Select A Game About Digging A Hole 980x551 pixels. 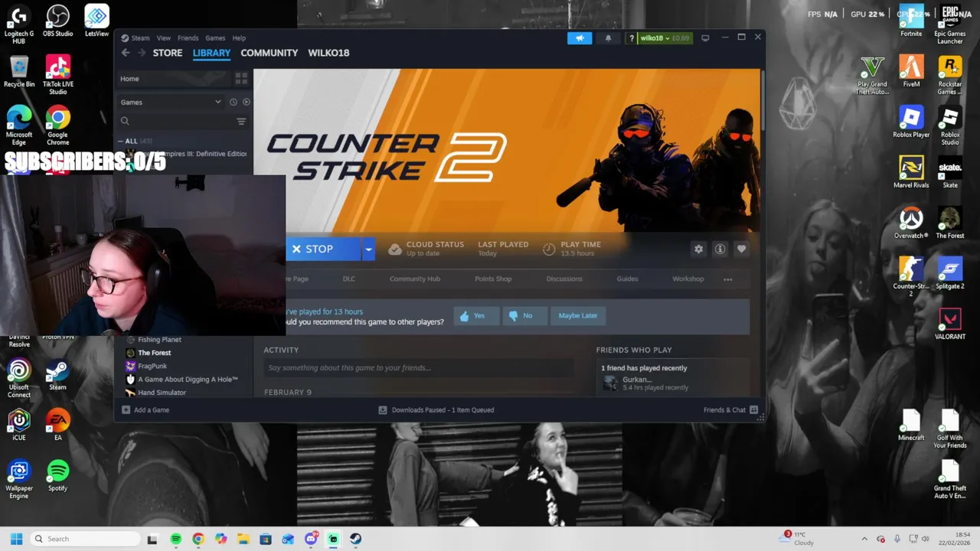click(x=188, y=380)
